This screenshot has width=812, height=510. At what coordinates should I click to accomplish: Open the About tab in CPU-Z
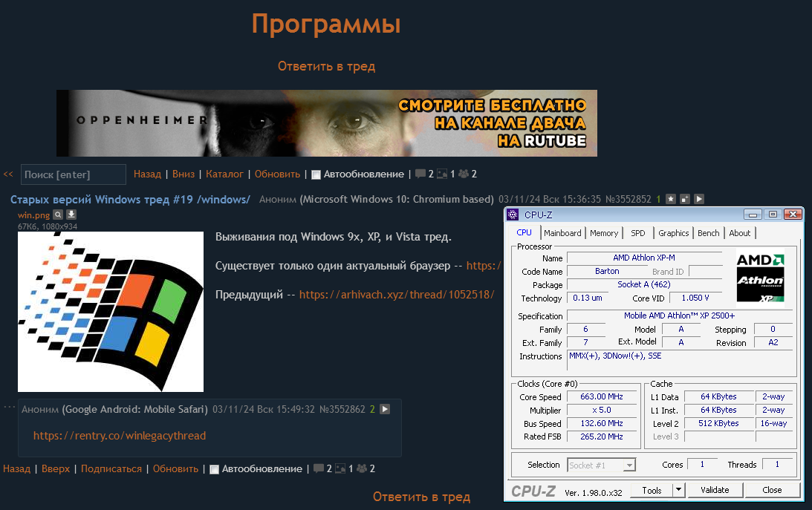pyautogui.click(x=739, y=233)
